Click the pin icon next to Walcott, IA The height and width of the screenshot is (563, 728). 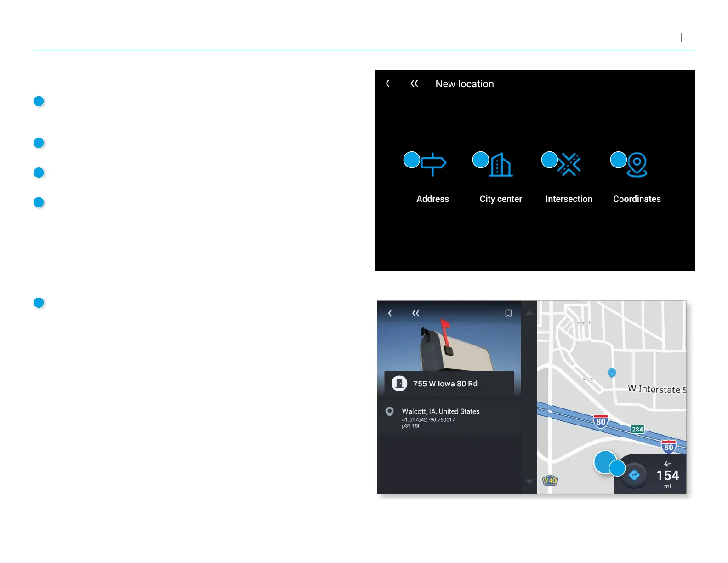tap(390, 411)
